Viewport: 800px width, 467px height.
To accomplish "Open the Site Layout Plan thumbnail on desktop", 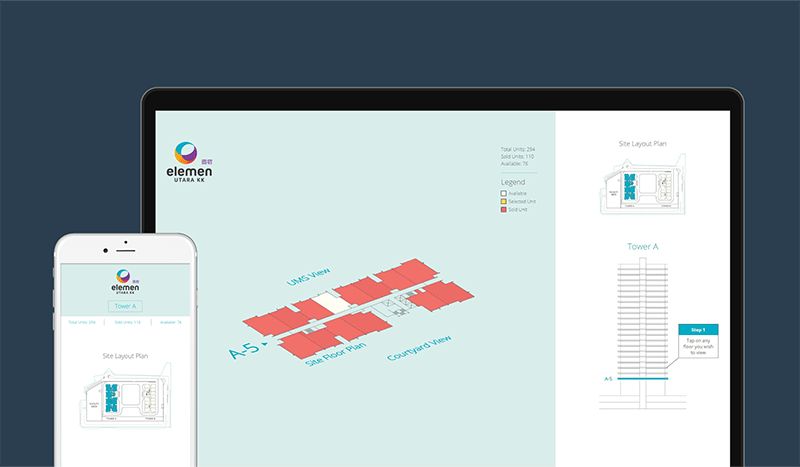I will tap(643, 183).
